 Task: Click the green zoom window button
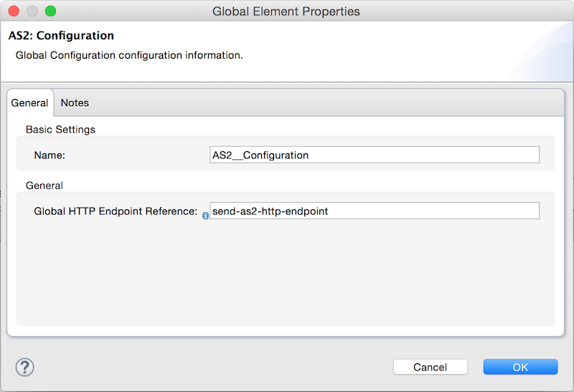tap(50, 11)
